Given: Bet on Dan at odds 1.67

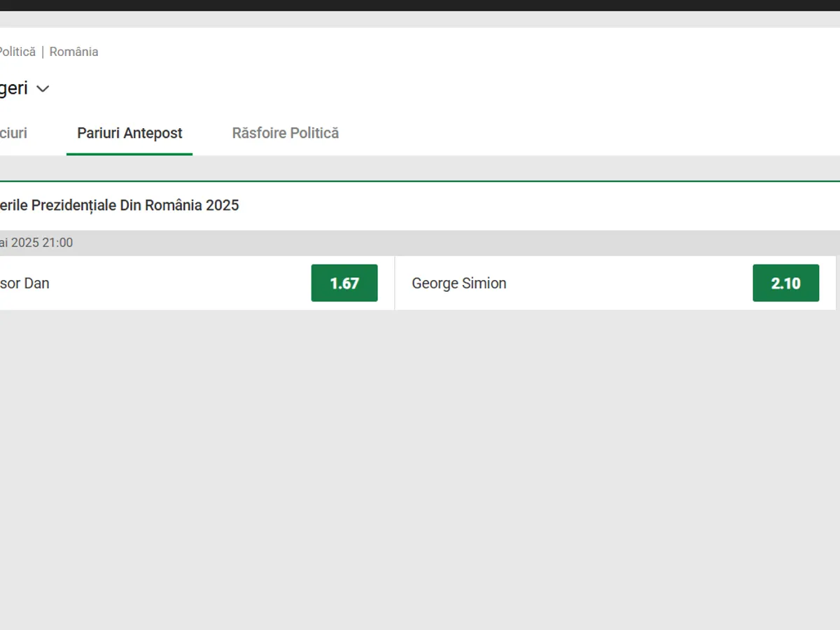Looking at the screenshot, I should [x=344, y=283].
